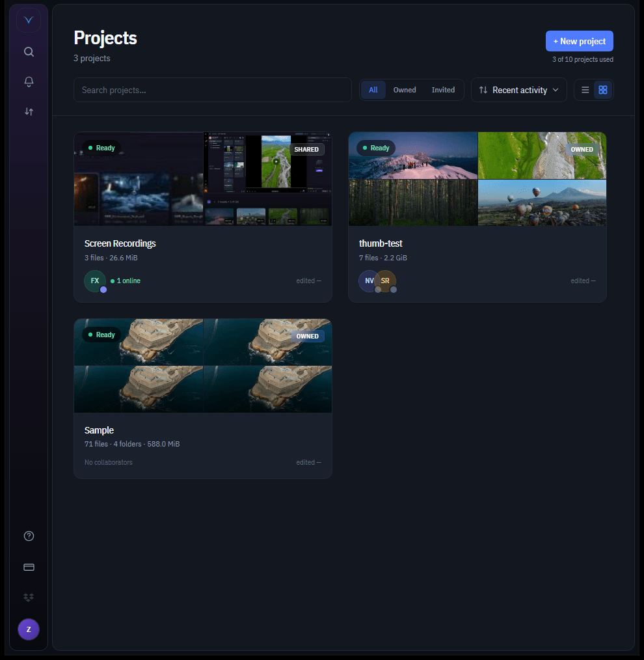Focus the Search projects field
This screenshot has height=660, width=644.
[x=213, y=90]
